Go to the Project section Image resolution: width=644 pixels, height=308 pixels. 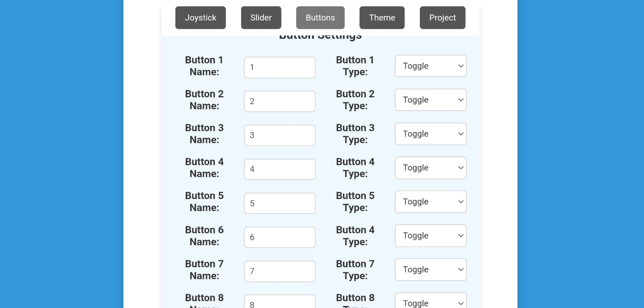(442, 17)
